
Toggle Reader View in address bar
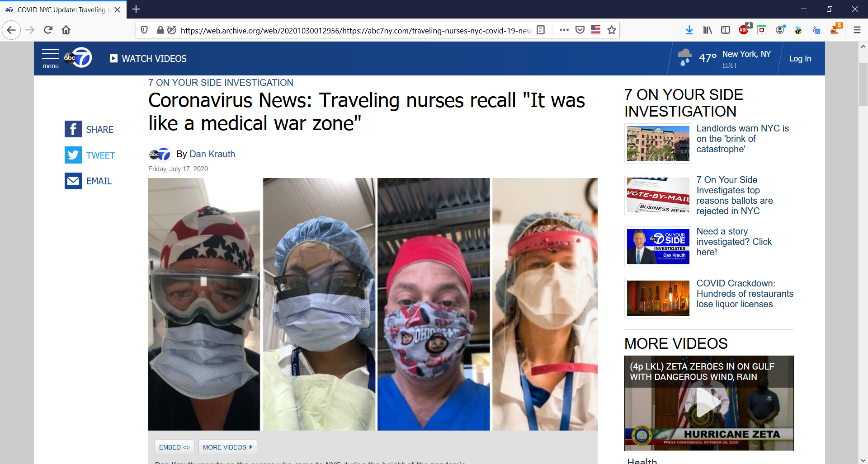541,30
